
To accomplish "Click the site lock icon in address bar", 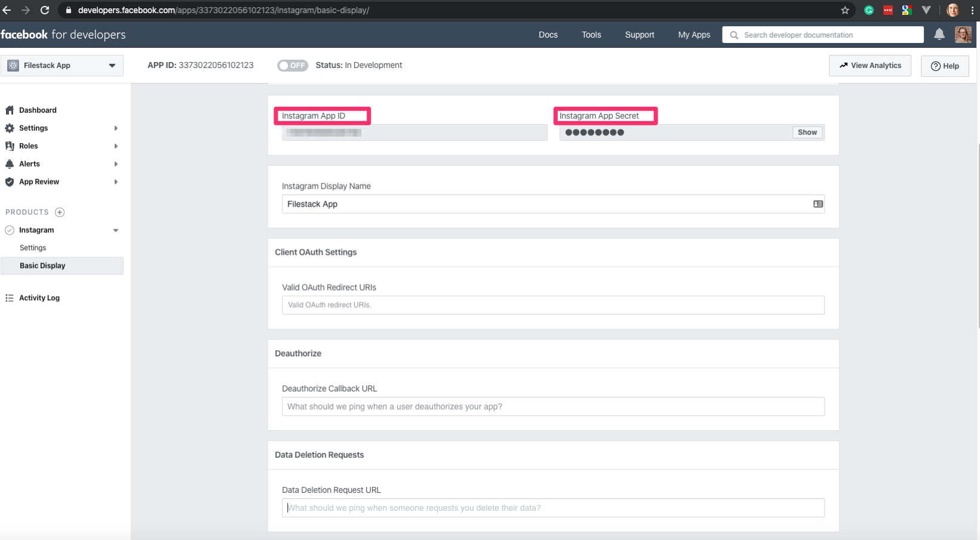I will click(68, 10).
